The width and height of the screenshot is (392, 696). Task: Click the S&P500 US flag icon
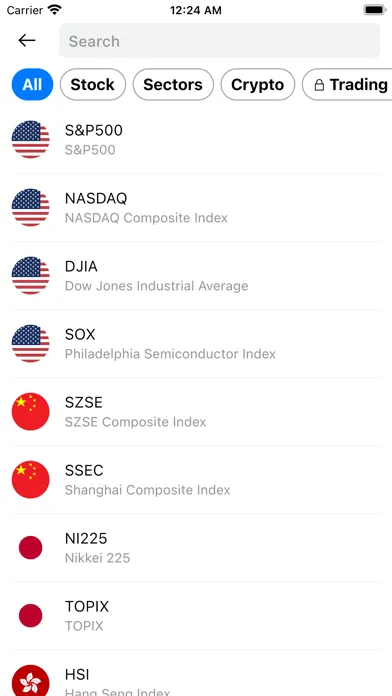click(x=31, y=139)
